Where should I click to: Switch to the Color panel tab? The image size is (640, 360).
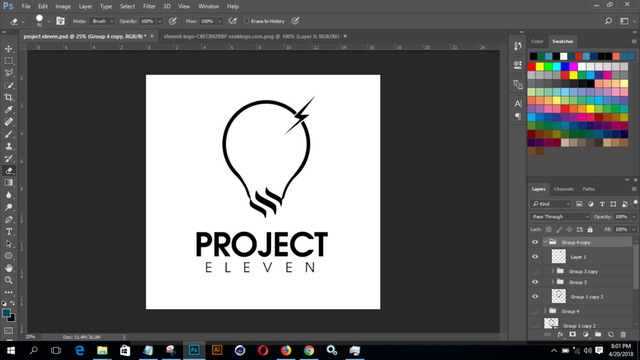537,41
